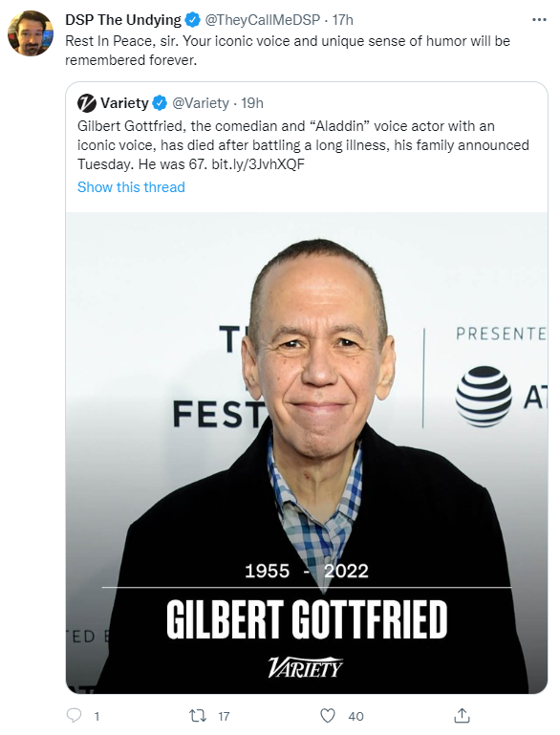
Task: Open the three-dot more options menu
Action: click(x=539, y=20)
